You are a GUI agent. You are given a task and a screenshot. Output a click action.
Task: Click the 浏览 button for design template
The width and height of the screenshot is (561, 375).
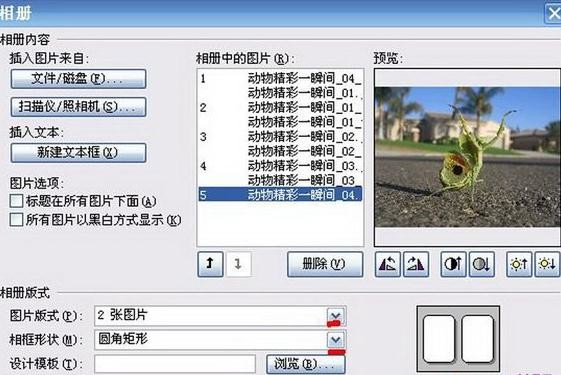pos(306,364)
